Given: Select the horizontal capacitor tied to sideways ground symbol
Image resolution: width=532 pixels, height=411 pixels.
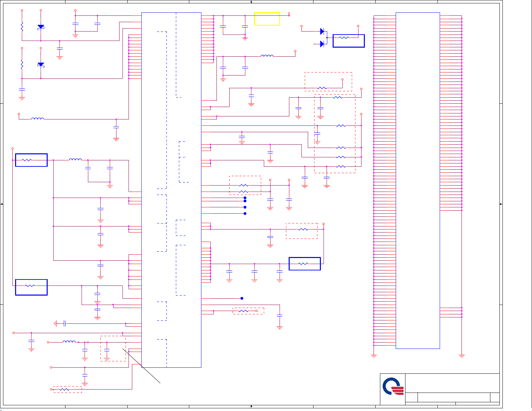Looking at the screenshot, I should tap(64, 323).
